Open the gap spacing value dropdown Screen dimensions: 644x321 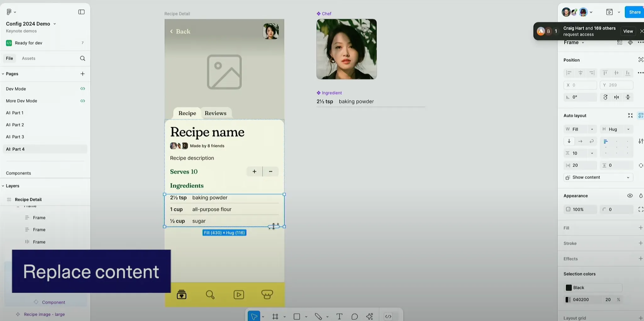[x=592, y=153]
